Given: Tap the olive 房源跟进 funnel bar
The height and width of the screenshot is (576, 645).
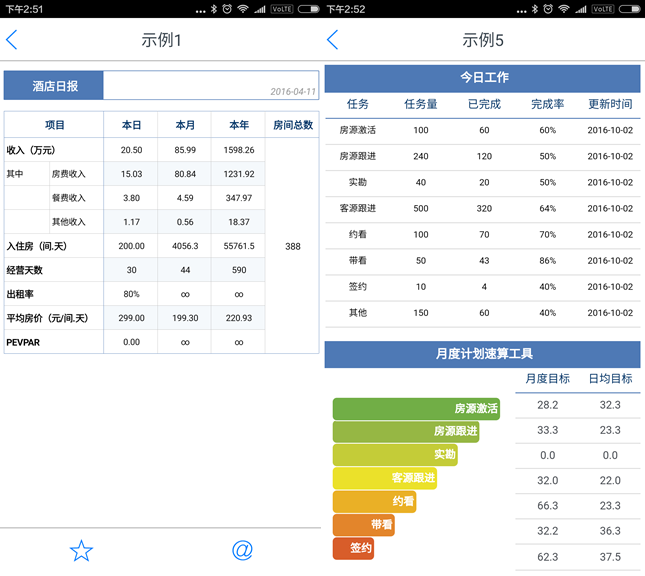Looking at the screenshot, I should click(406, 432).
